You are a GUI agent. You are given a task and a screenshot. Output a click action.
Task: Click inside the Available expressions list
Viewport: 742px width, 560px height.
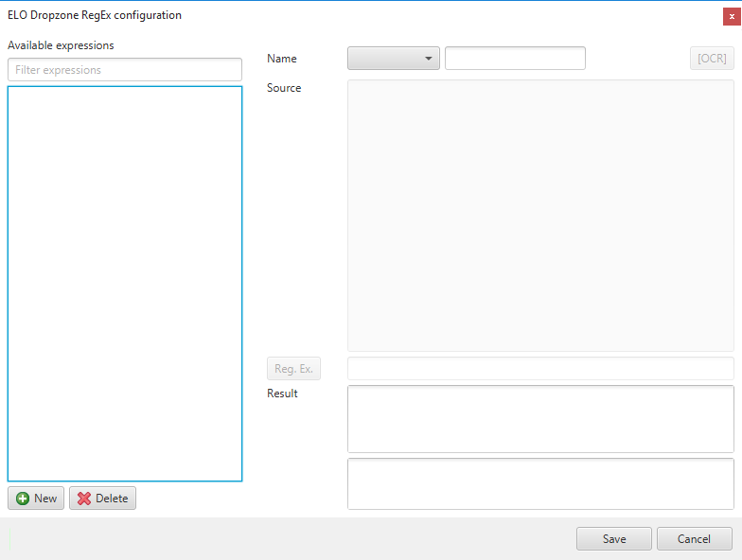[125, 284]
